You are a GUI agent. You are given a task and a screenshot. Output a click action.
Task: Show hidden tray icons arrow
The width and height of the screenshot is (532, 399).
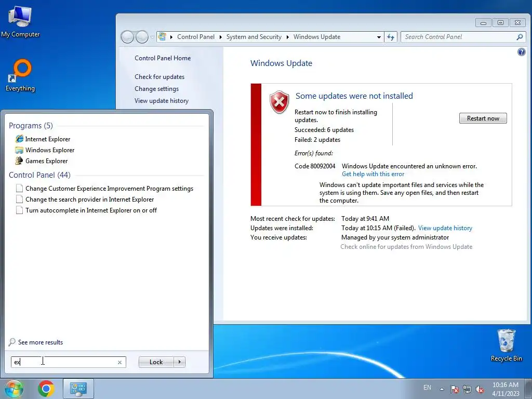tap(442, 389)
